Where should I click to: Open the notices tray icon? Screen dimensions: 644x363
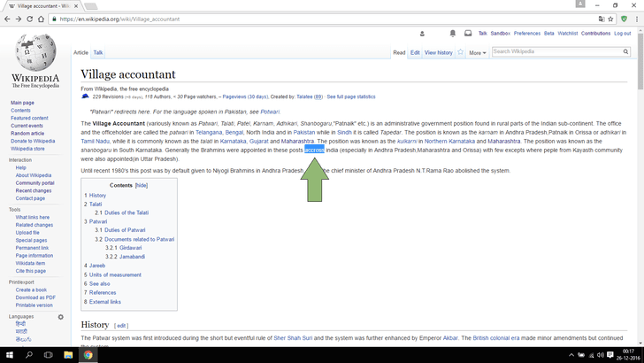click(468, 34)
